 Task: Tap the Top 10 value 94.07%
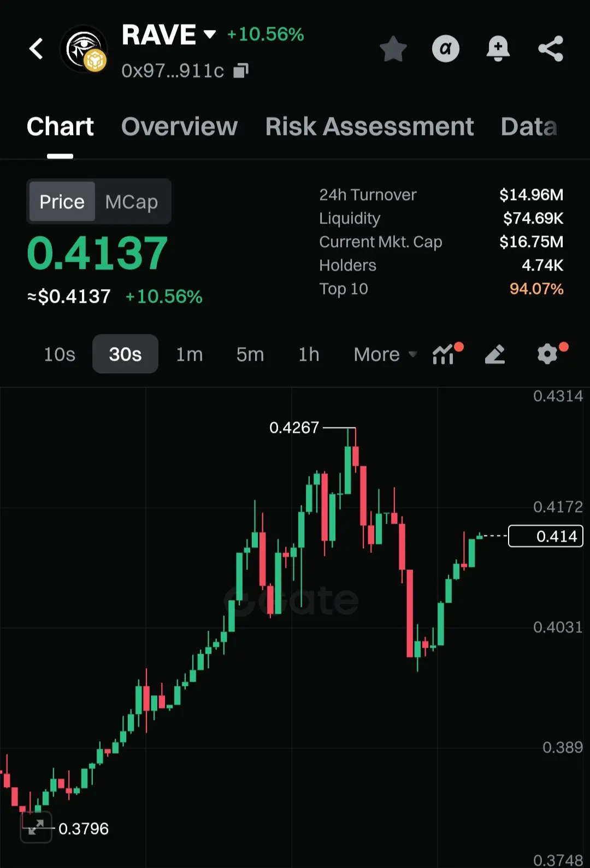click(536, 289)
